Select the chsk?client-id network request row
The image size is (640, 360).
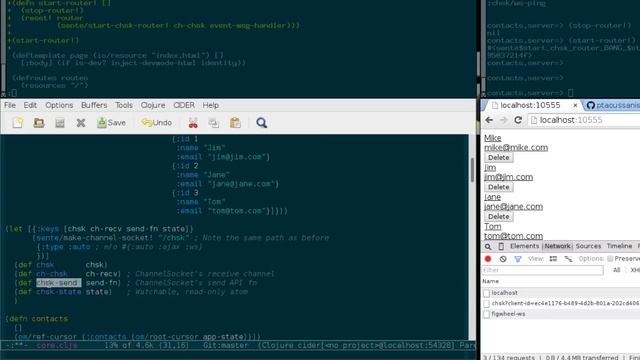pyautogui.click(x=561, y=304)
